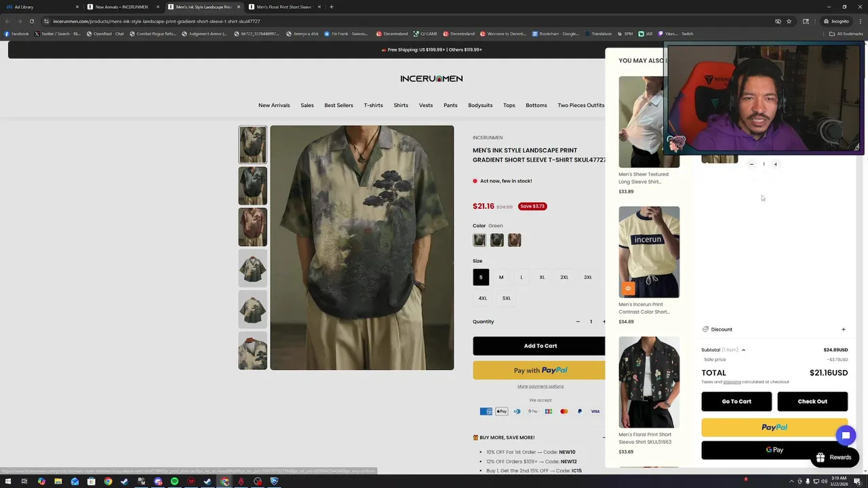Viewport: 868px width, 488px height.
Task: Open a new browser tab
Action: [x=332, y=7]
